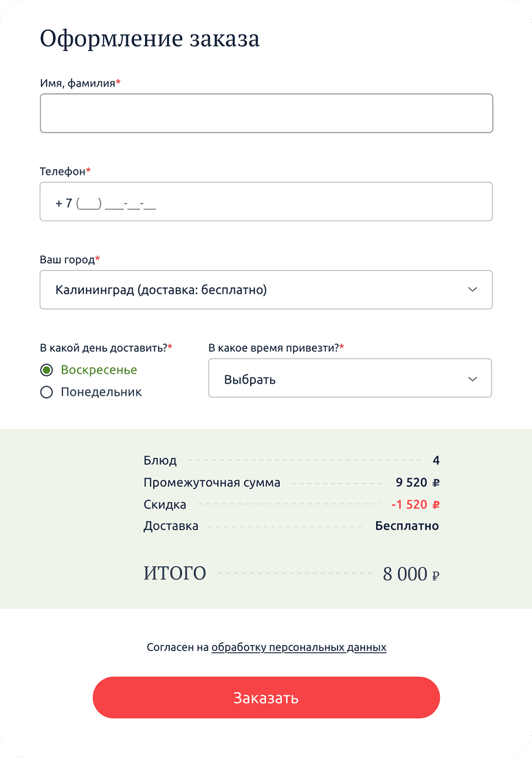The image size is (532, 758).
Task: Open the Калининград city dropdown
Action: tap(266, 290)
